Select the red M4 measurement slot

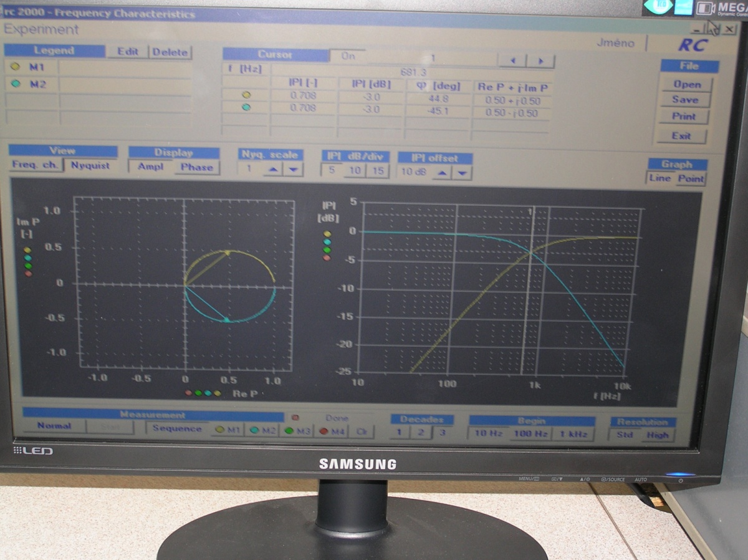332,432
